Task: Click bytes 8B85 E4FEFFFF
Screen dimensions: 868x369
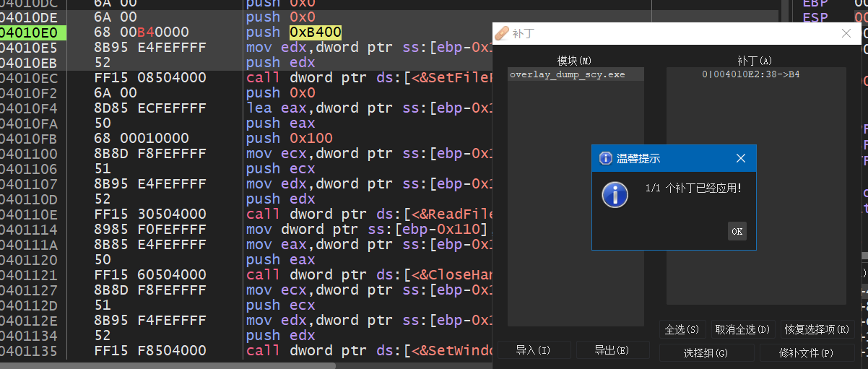Action: click(x=149, y=244)
